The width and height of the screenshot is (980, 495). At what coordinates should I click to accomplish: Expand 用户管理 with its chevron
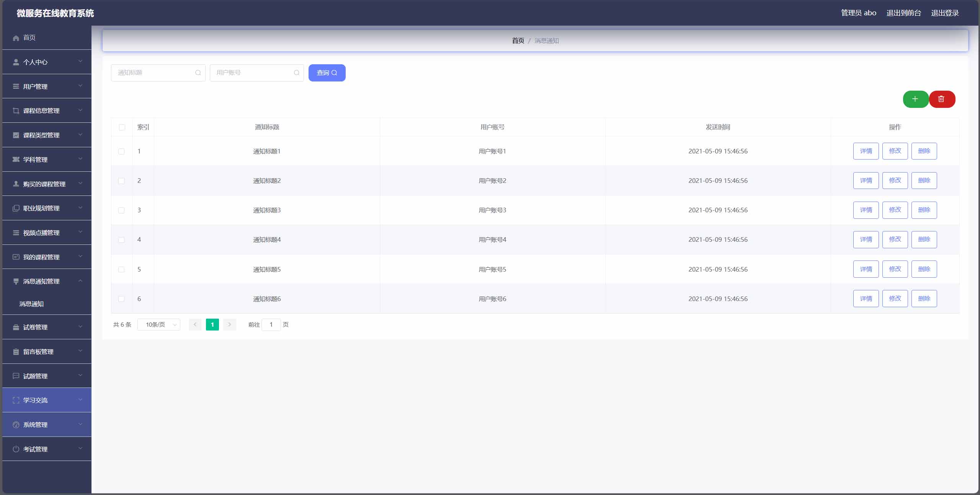[x=80, y=86]
